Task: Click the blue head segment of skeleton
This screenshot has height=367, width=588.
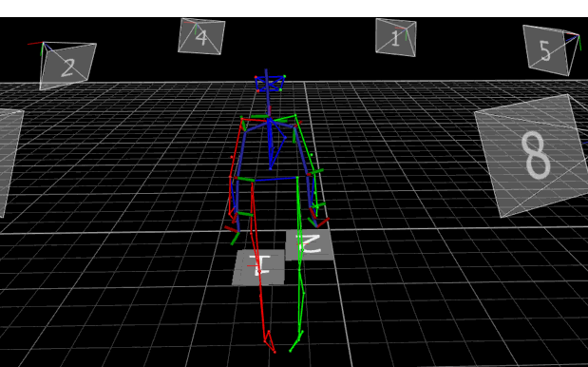Action: pos(270,84)
